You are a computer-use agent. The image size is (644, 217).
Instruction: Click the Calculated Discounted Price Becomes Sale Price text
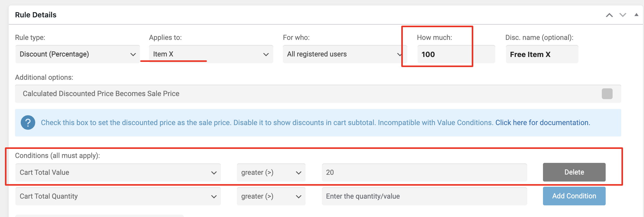(x=101, y=93)
